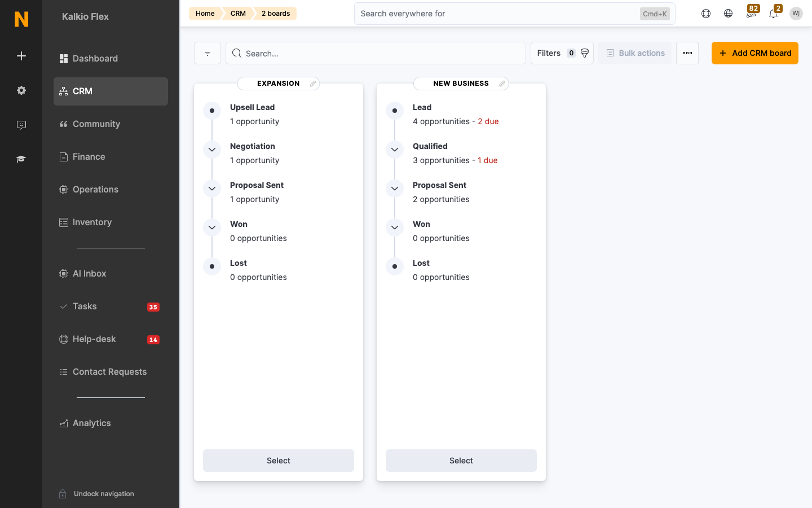Open Finance section in sidebar
This screenshot has height=508, width=812.
coord(111,157)
